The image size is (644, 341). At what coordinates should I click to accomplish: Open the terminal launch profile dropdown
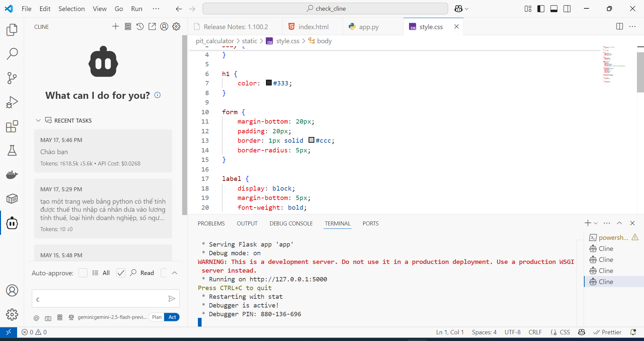pyautogui.click(x=596, y=223)
